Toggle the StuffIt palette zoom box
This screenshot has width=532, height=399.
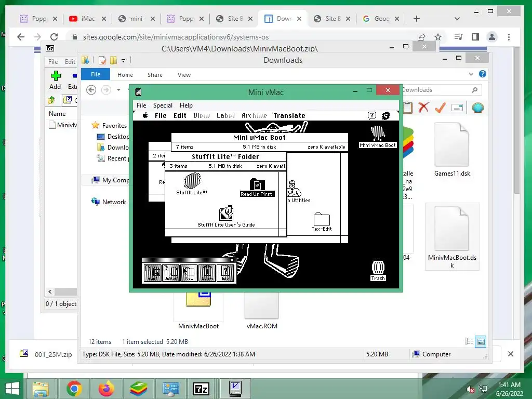click(232, 260)
